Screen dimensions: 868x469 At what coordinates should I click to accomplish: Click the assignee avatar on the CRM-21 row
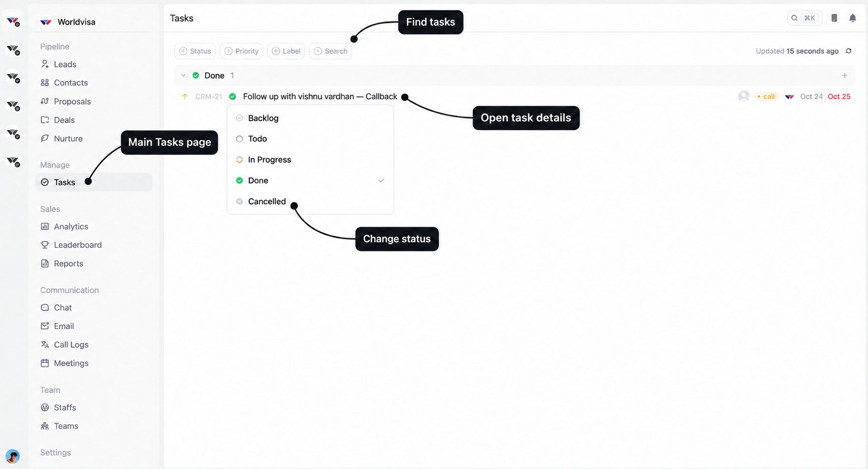click(x=744, y=96)
